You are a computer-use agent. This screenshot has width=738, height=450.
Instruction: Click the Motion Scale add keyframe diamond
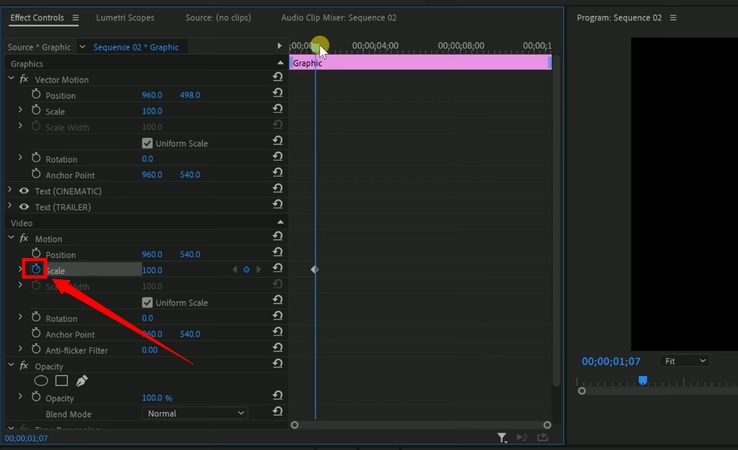pyautogui.click(x=247, y=270)
